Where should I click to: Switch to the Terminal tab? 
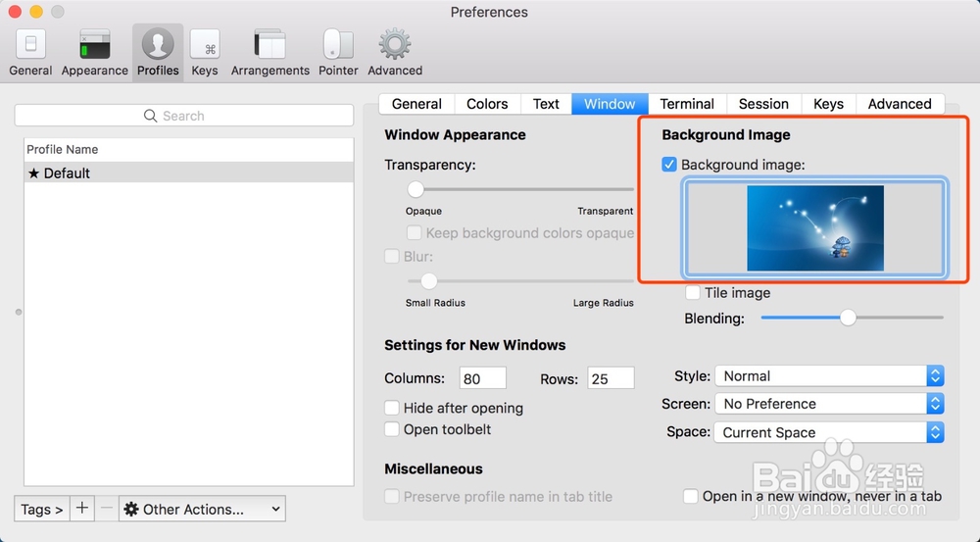pyautogui.click(x=687, y=104)
